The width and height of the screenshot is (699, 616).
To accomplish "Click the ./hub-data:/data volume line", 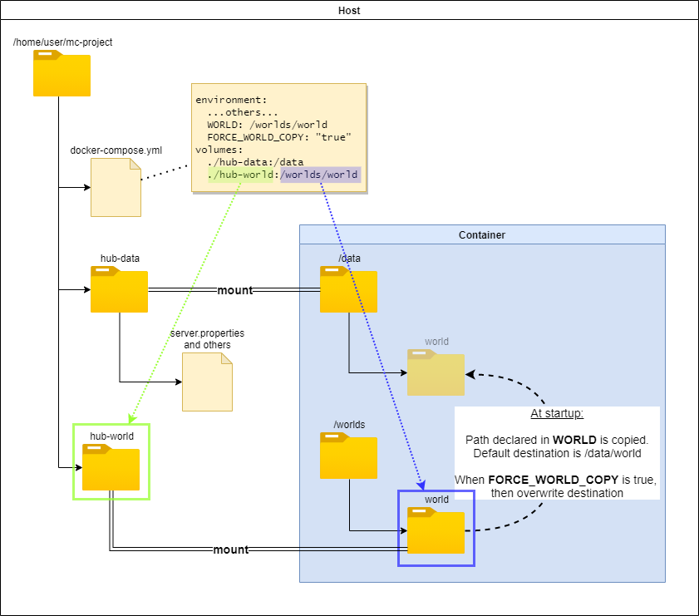I will (255, 162).
